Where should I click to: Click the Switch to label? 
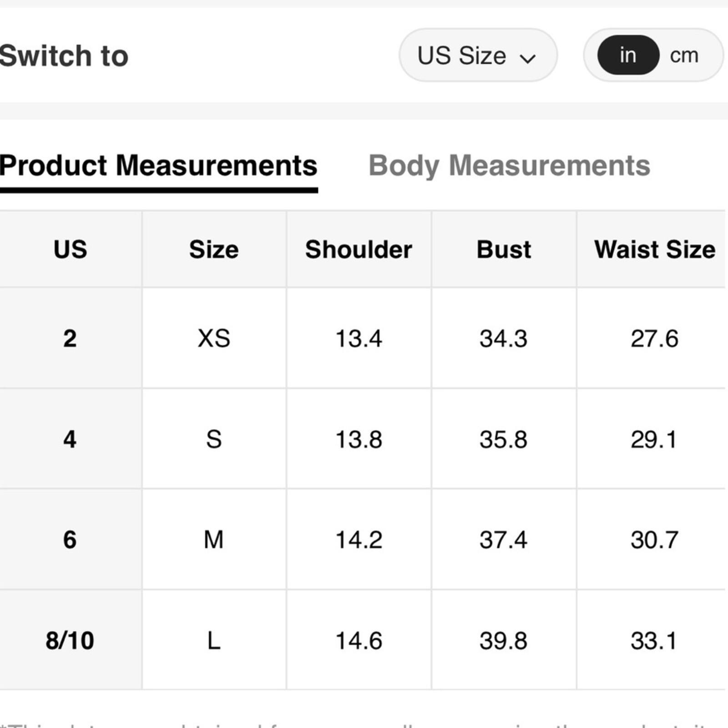pyautogui.click(x=64, y=56)
